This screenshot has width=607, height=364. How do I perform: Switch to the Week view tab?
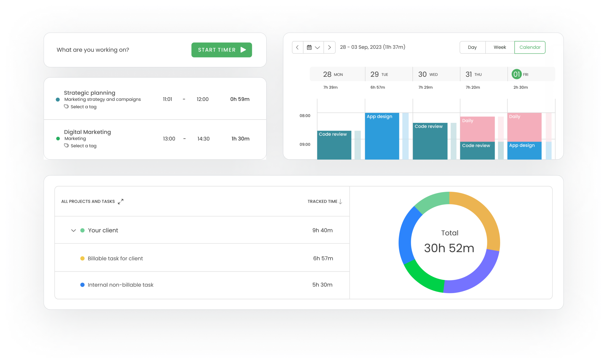point(500,47)
